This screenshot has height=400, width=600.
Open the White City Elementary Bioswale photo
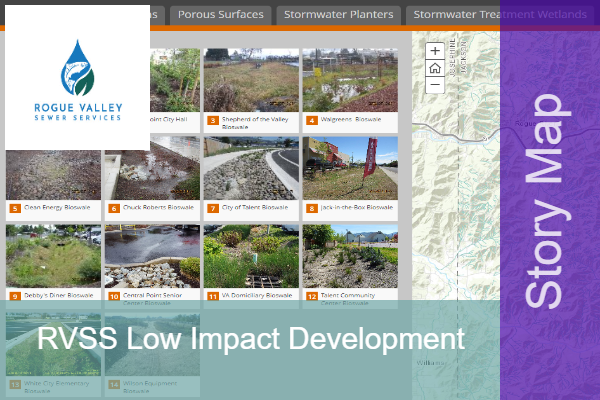(x=53, y=344)
